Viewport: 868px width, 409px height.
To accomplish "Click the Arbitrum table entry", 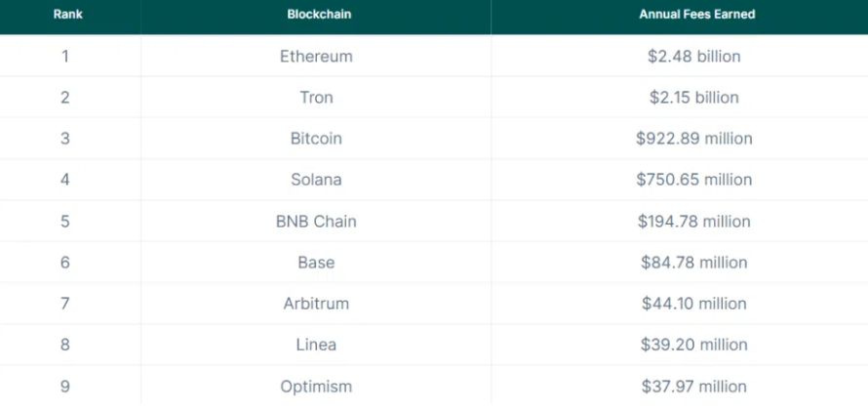I will 316,304.
